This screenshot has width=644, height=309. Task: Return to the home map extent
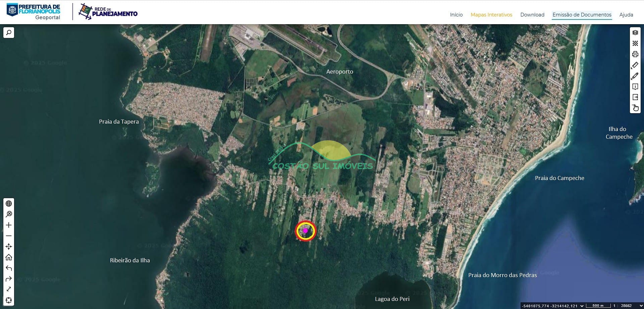(9, 257)
